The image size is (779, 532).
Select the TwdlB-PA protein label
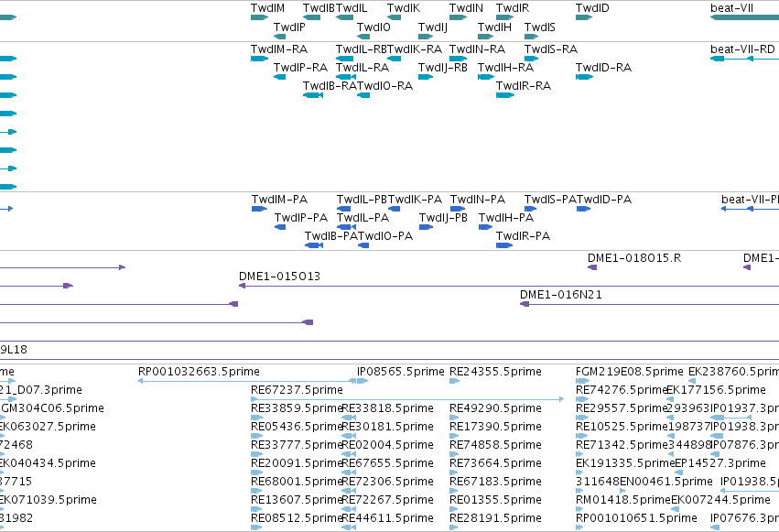pos(330,236)
